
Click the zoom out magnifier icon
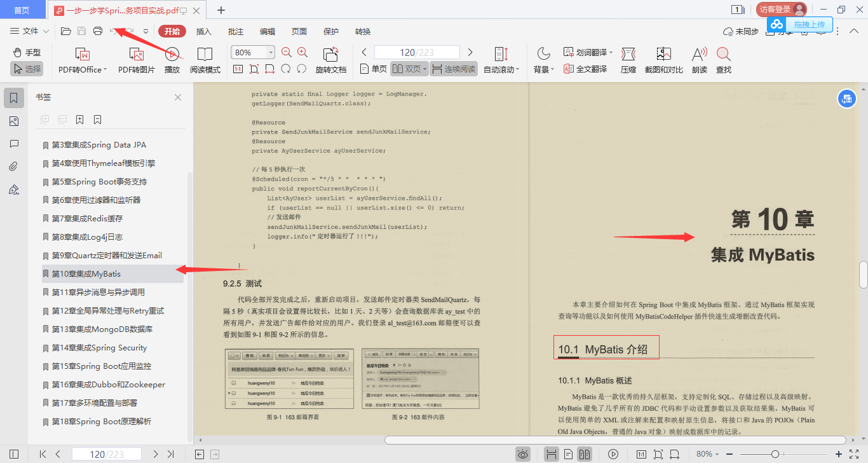(287, 53)
